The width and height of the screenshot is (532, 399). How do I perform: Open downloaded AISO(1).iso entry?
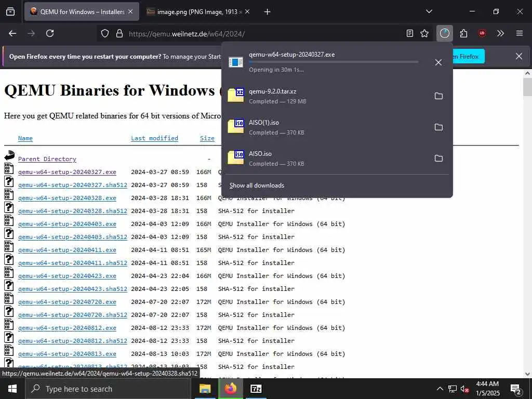[x=327, y=127]
